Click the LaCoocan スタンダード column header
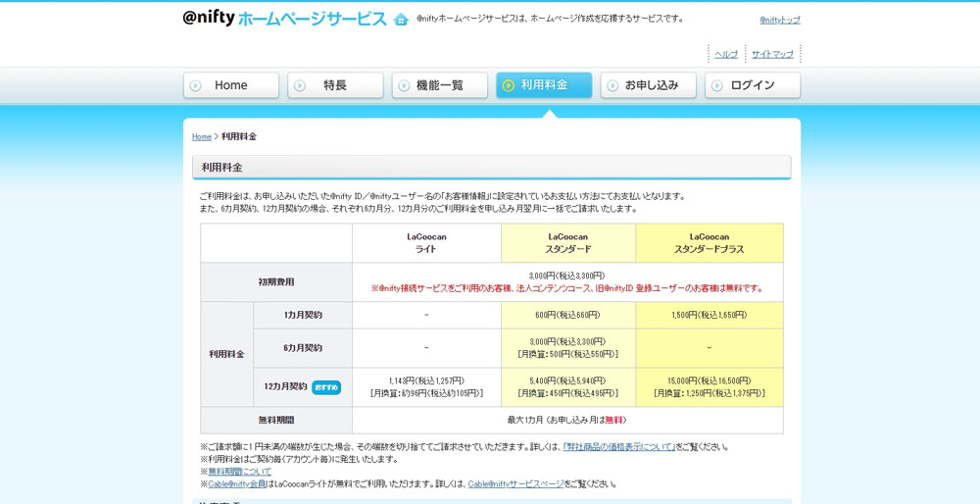This screenshot has width=980, height=504. click(x=568, y=243)
